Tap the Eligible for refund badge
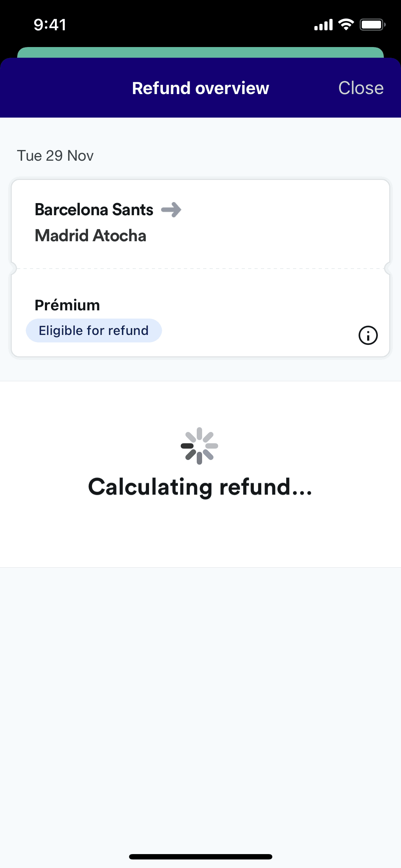This screenshot has height=868, width=401. point(94,331)
